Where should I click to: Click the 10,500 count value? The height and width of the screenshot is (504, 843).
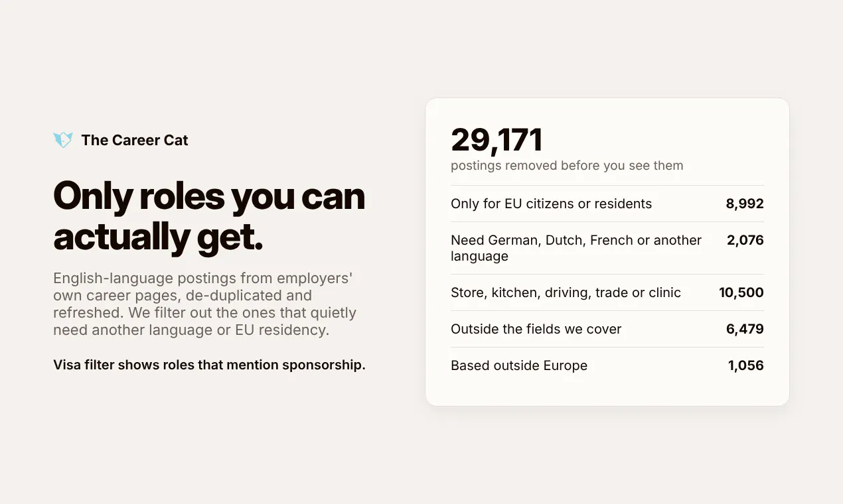point(741,292)
